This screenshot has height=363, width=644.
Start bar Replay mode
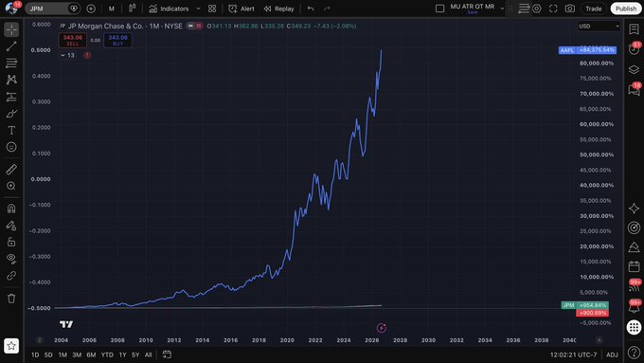(x=278, y=9)
